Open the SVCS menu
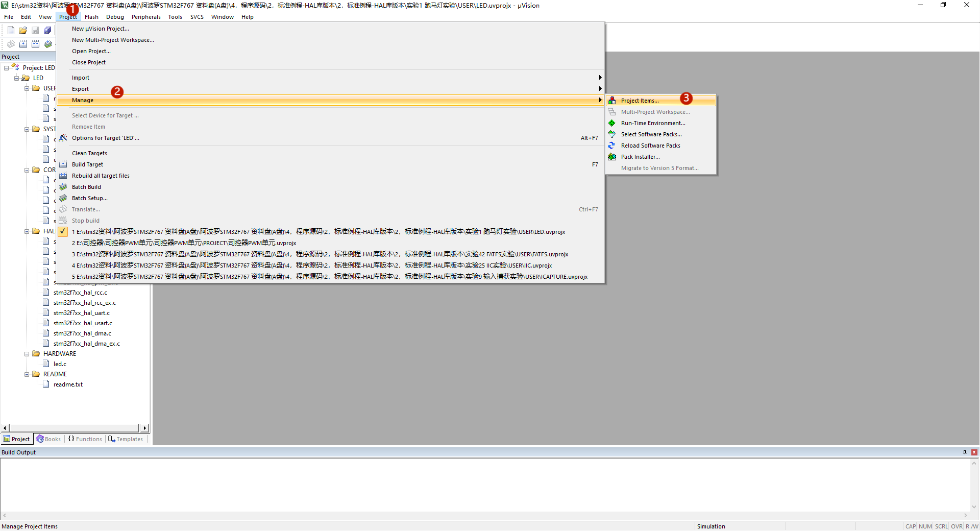Screen dimensions: 980x531 click(x=197, y=17)
